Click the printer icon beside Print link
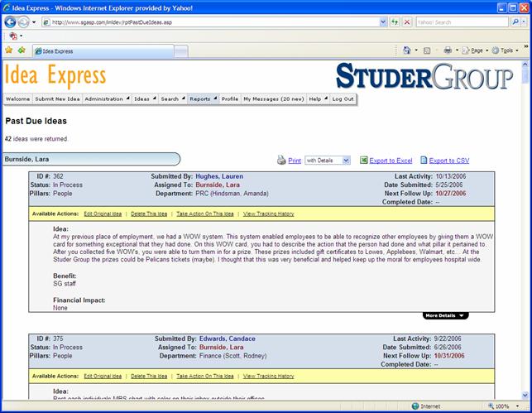Viewport: 532px width, 413px height. click(x=281, y=161)
